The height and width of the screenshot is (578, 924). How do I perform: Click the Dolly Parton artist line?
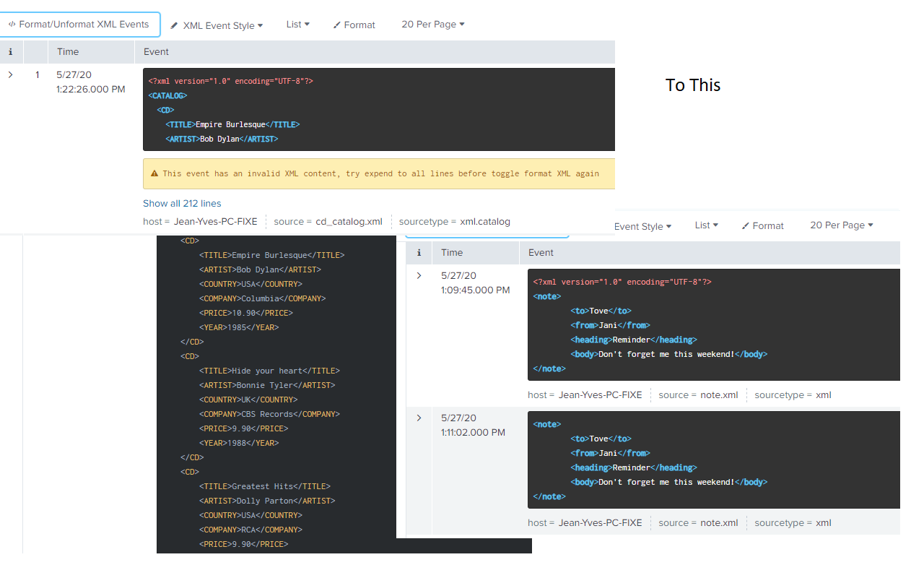click(x=267, y=501)
